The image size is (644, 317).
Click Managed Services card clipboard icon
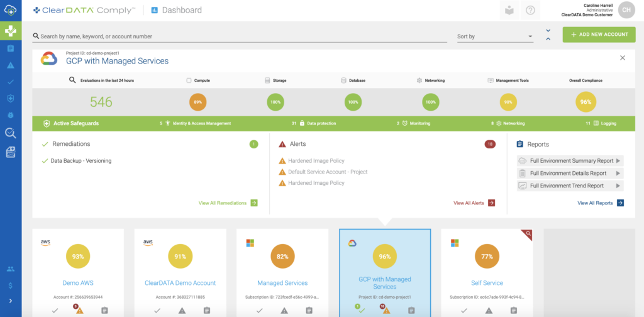point(309,311)
